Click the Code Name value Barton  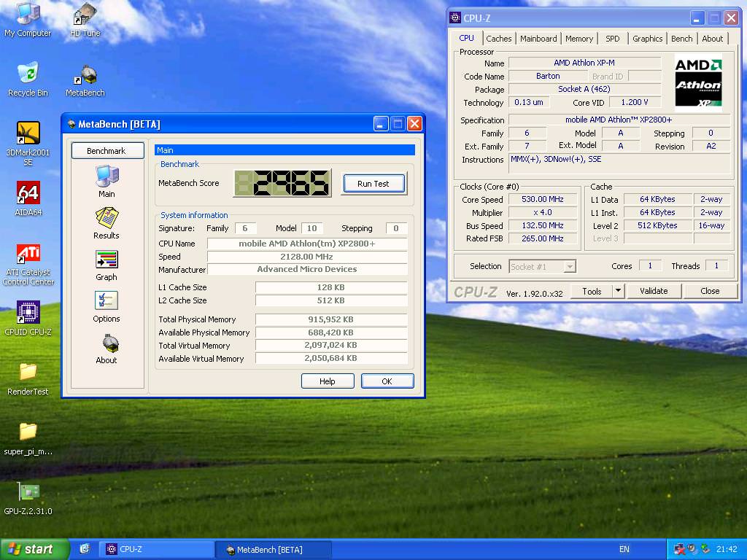548,76
